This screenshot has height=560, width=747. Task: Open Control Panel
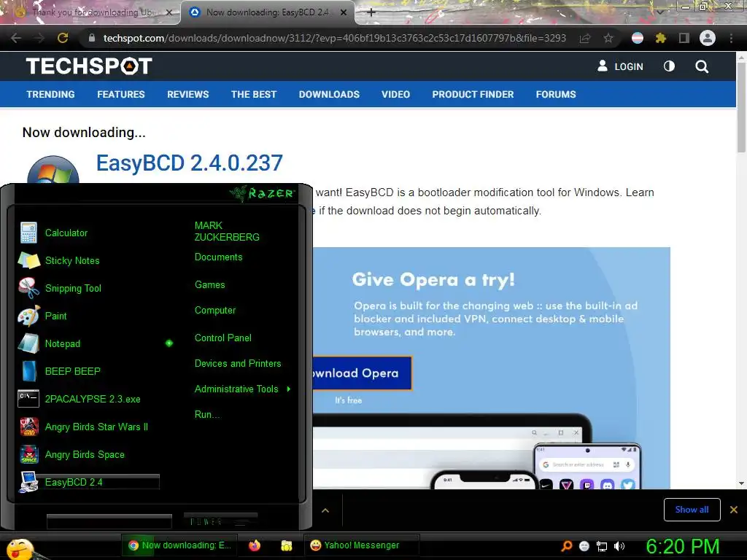click(223, 338)
